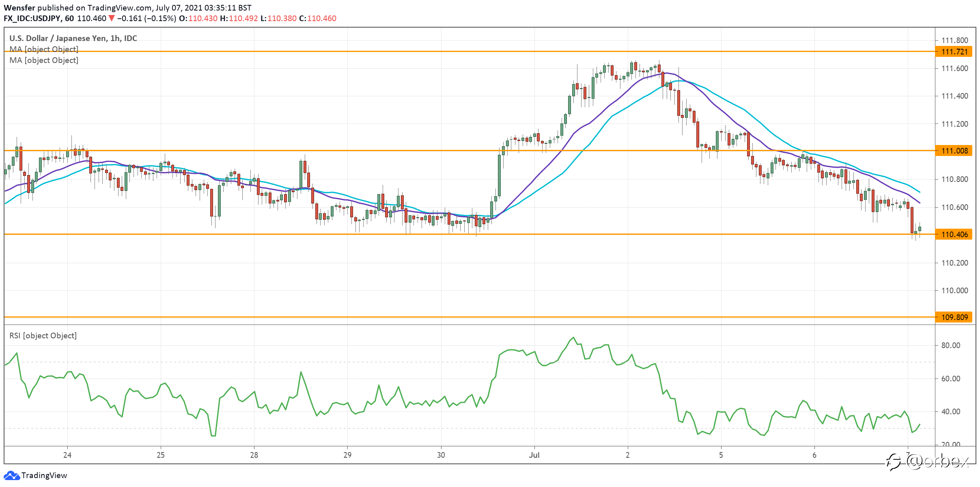Click the Wensfer author name
Viewport: 980px width, 487px height.
point(19,8)
